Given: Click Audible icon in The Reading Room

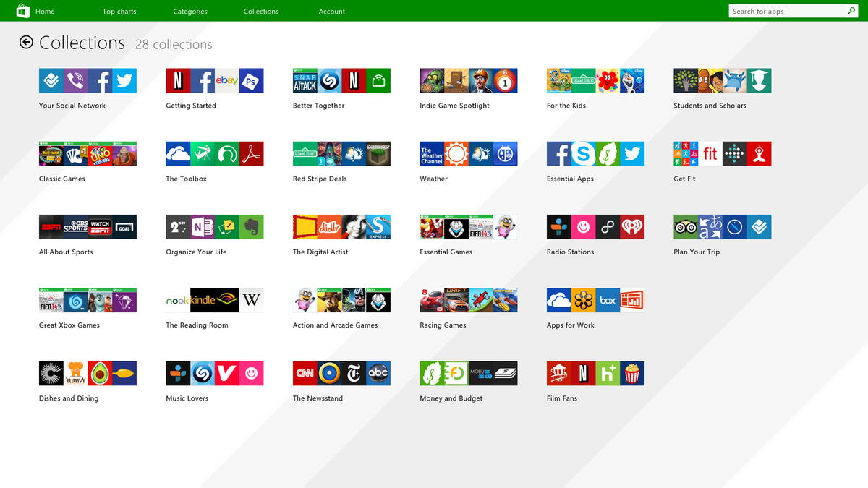Looking at the screenshot, I should [x=227, y=300].
